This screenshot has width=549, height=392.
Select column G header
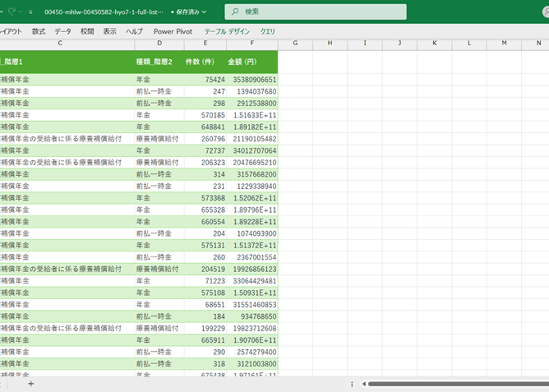[295, 43]
